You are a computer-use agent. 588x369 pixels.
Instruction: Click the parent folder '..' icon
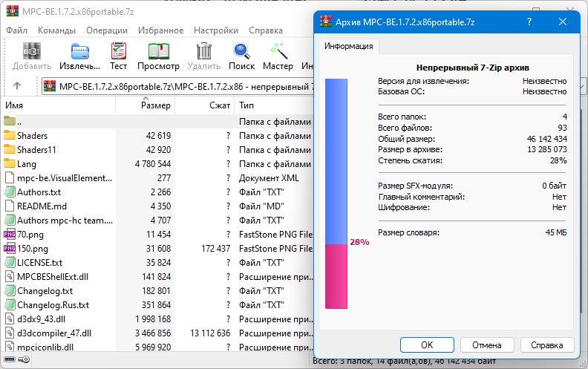click(x=10, y=121)
